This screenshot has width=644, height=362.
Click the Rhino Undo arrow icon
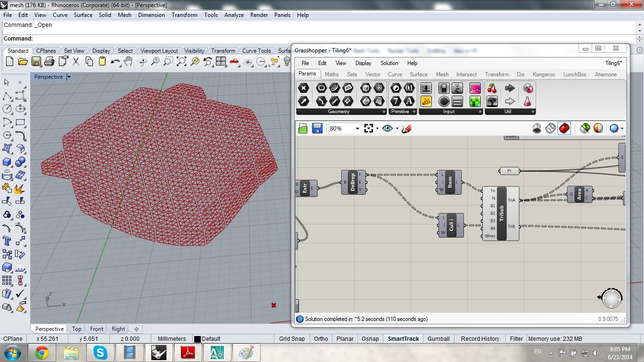115,62
